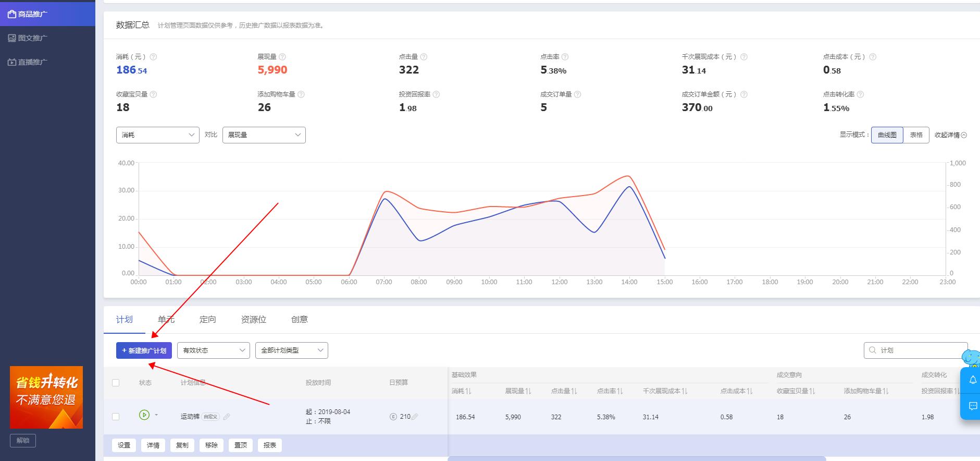
Task: Click the pencil edit icon beside 运动裤 plan name
Action: pos(227,417)
